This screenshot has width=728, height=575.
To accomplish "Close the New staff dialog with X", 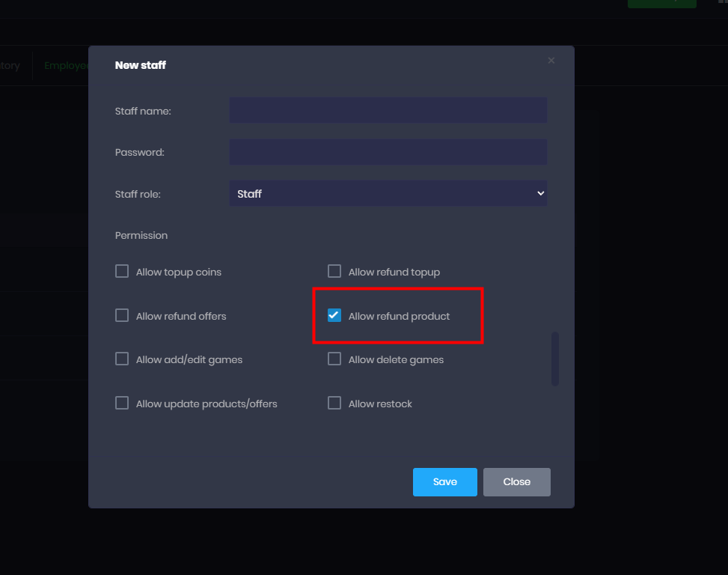I will pos(551,61).
